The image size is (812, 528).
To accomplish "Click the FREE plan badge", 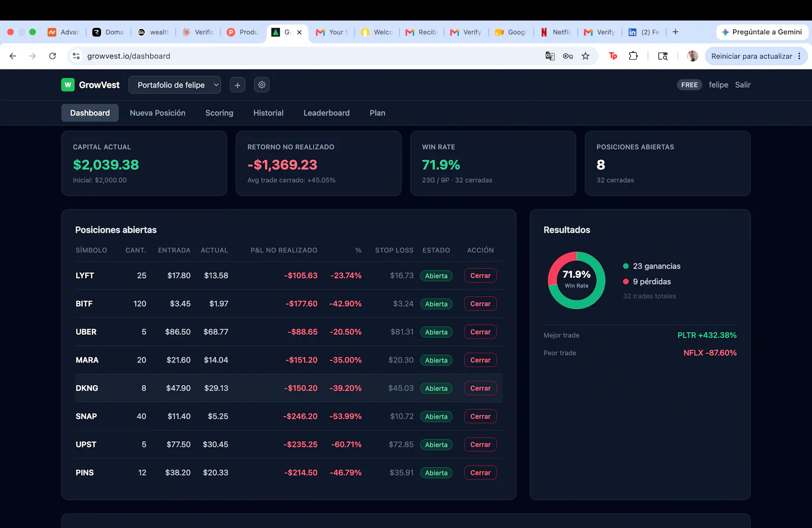I will tap(689, 85).
